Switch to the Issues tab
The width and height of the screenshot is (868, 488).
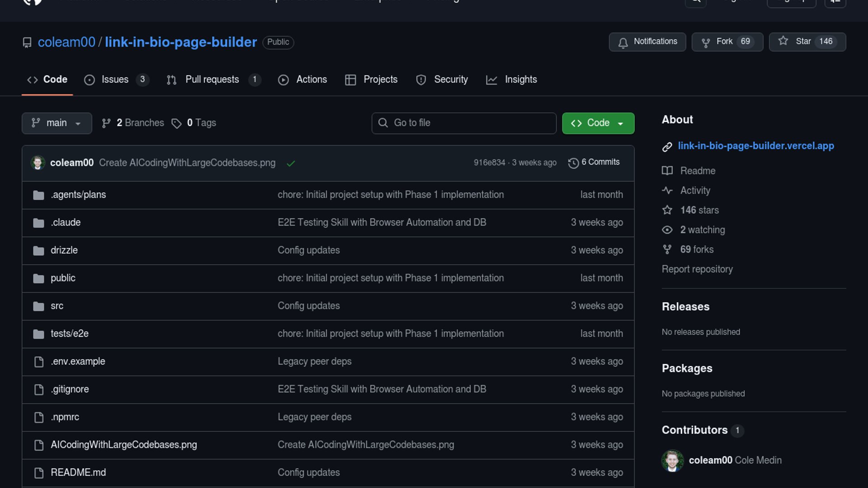tap(115, 80)
